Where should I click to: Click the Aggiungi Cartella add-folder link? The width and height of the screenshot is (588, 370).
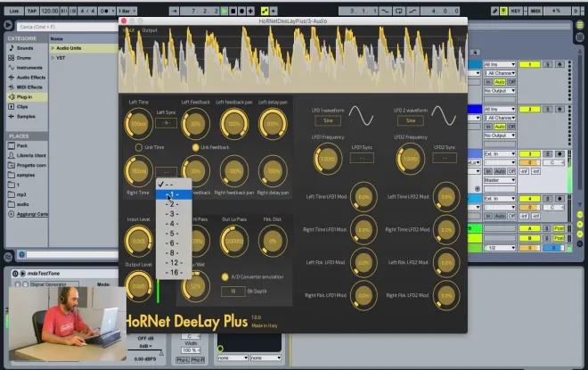pos(32,214)
